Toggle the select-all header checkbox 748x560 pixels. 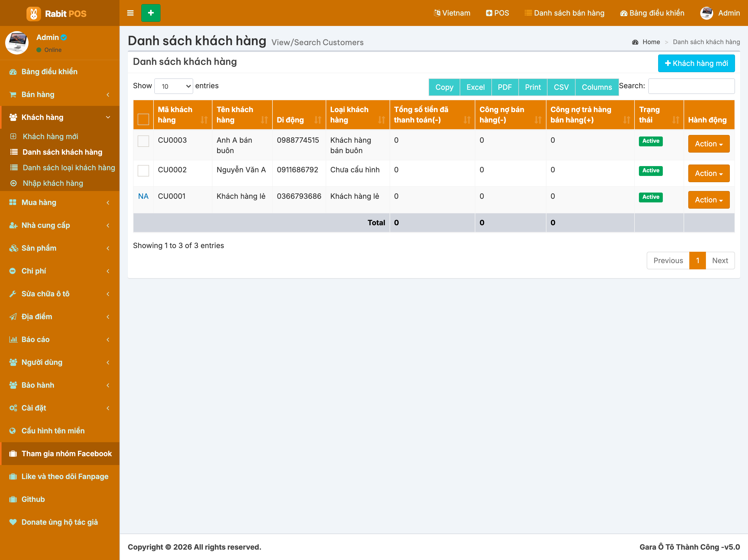click(x=143, y=119)
